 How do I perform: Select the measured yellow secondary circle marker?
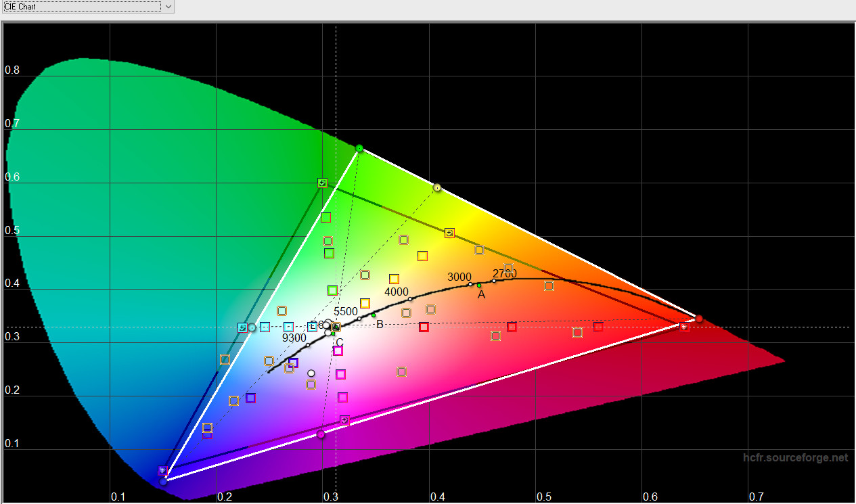(437, 187)
